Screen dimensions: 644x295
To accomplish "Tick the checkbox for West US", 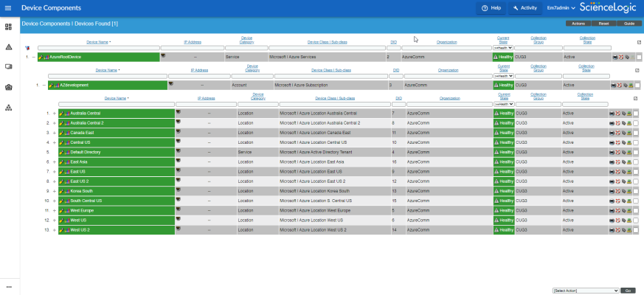I will 636,221.
